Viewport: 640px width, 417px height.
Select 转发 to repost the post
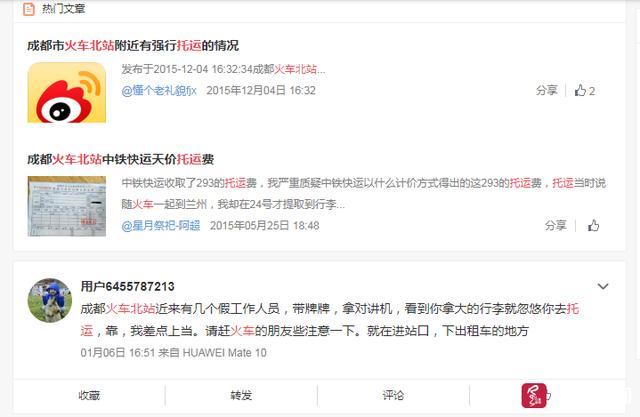pos(241,395)
